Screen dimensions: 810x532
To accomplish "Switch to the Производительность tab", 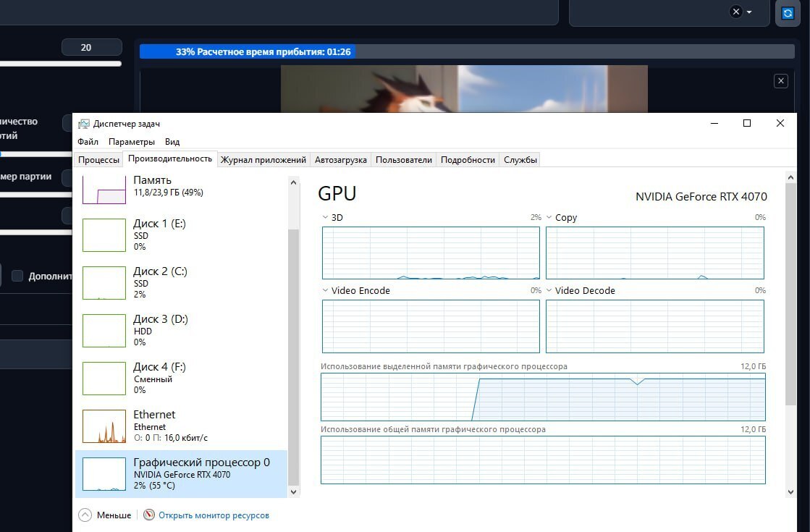I will (x=170, y=159).
